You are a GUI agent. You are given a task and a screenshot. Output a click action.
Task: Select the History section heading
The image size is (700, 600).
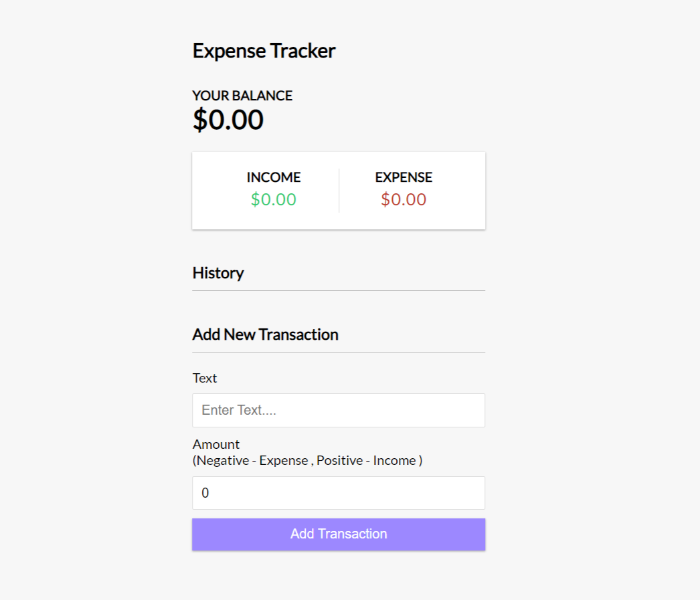click(x=218, y=273)
